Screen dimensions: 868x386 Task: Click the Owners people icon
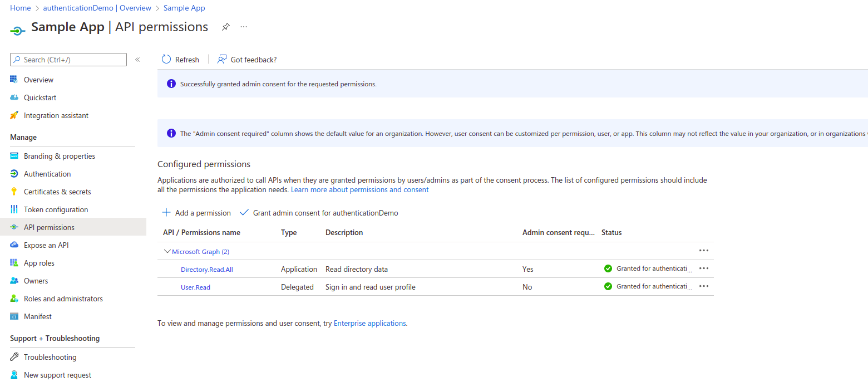(14, 281)
